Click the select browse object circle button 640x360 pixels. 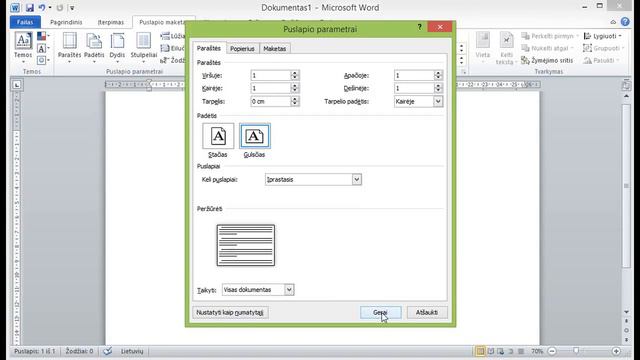pos(627,331)
